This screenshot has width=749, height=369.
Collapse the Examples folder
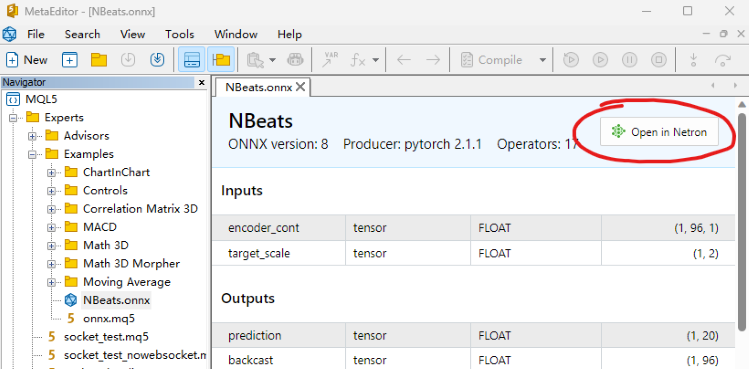click(32, 154)
